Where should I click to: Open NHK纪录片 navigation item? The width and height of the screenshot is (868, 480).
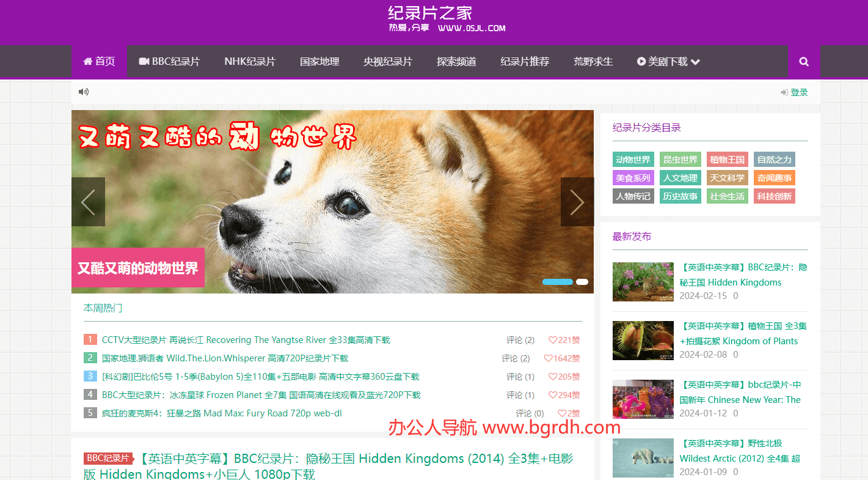click(x=250, y=61)
